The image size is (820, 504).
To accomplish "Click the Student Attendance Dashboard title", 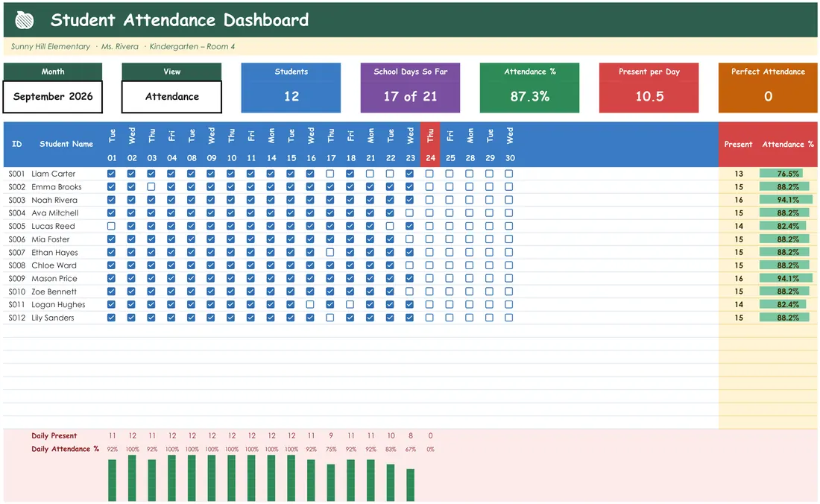I will click(x=180, y=20).
